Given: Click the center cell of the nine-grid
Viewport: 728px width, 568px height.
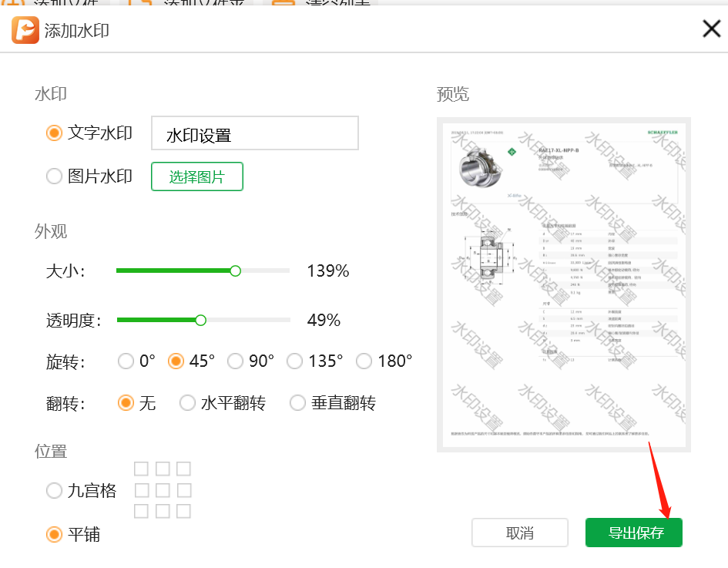Looking at the screenshot, I should tap(163, 490).
